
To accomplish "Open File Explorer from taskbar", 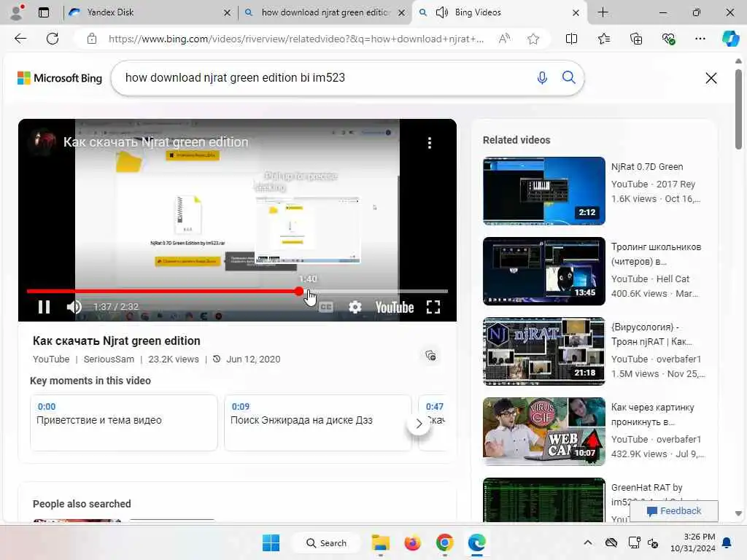I will click(x=381, y=542).
